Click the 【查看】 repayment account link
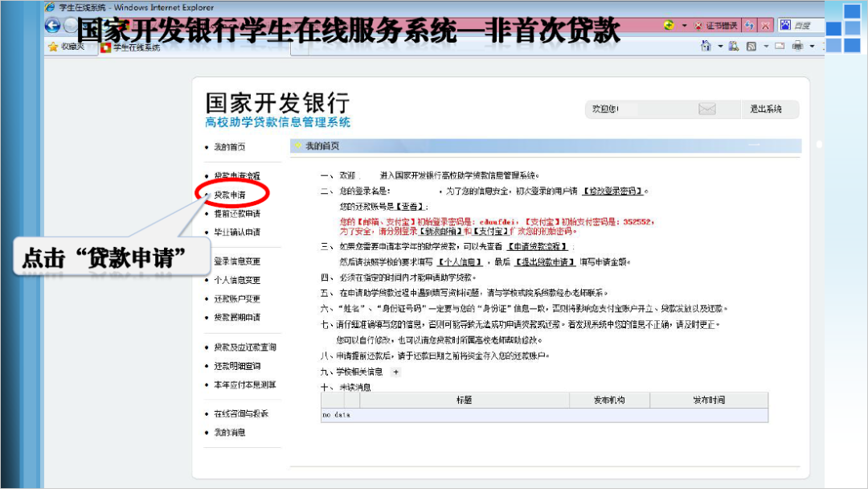Viewport: 868px width, 489px height. (x=410, y=207)
